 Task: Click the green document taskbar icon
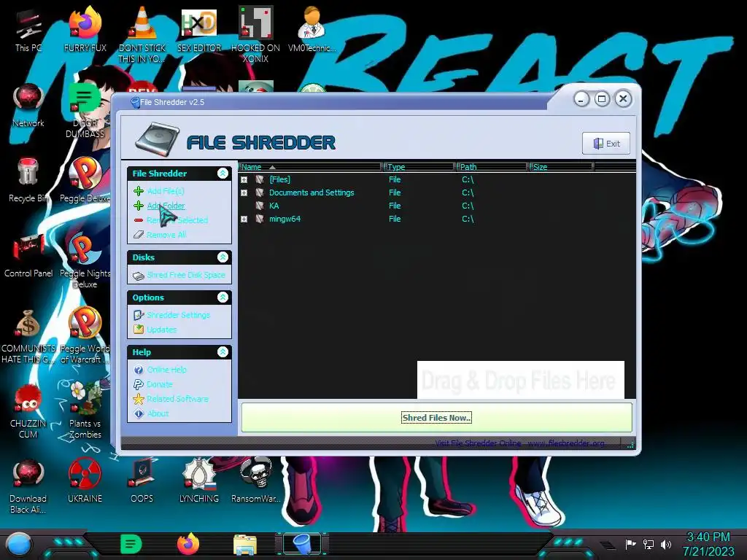(x=131, y=544)
